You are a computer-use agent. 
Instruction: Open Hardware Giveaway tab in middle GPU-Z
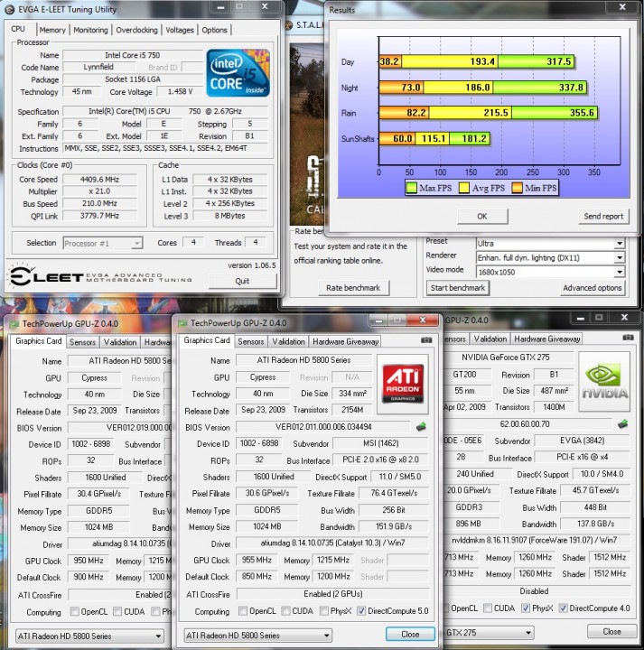(345, 341)
